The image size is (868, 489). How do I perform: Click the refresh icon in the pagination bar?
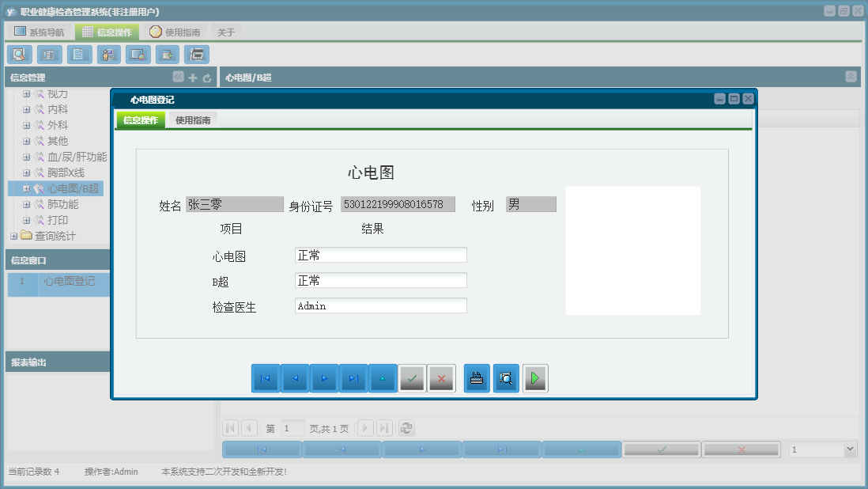406,427
